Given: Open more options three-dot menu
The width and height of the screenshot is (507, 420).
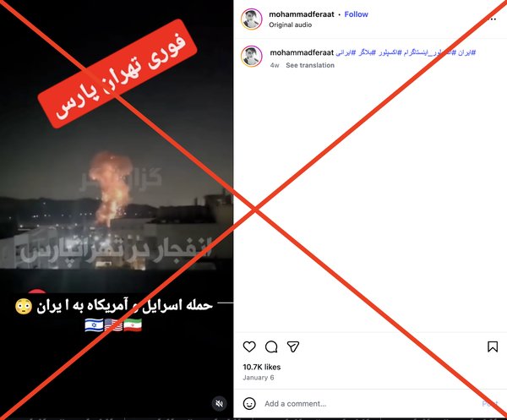Looking at the screenshot, I should (x=493, y=19).
